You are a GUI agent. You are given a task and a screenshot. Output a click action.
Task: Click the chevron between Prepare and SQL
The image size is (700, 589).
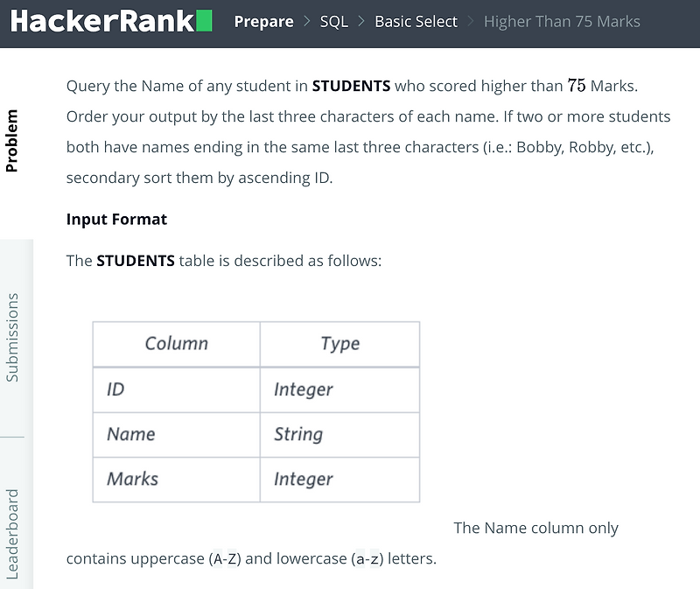point(304,21)
